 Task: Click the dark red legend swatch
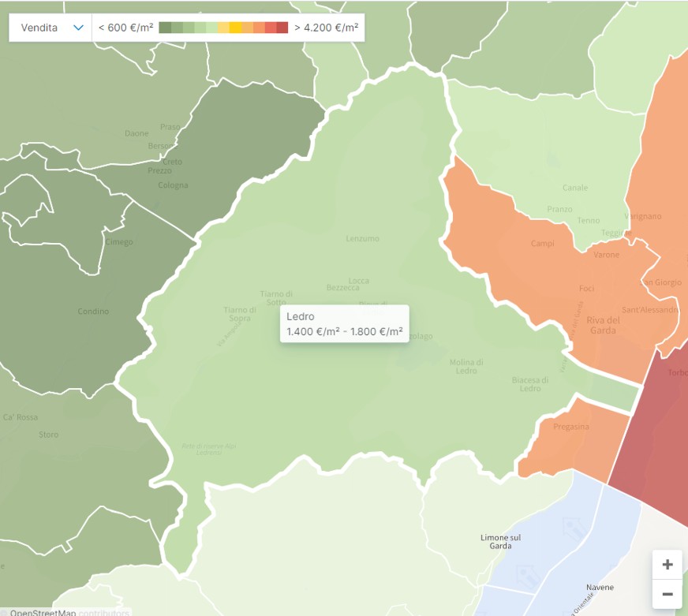coord(282,28)
